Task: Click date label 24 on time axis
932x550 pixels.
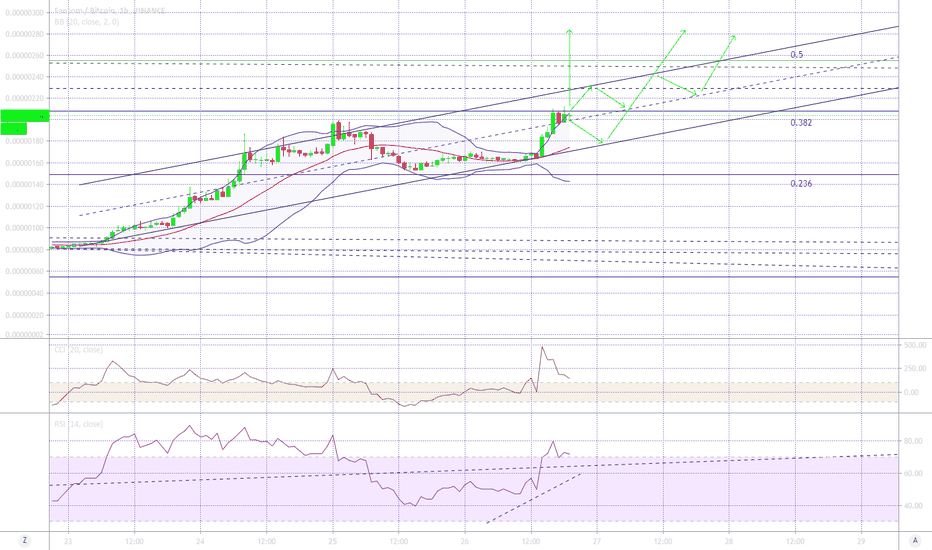Action: (x=200, y=542)
